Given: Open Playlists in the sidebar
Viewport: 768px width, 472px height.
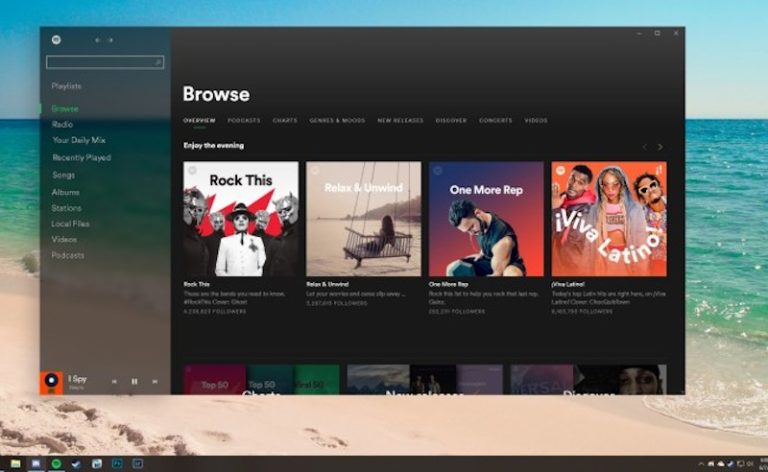Looking at the screenshot, I should [67, 86].
